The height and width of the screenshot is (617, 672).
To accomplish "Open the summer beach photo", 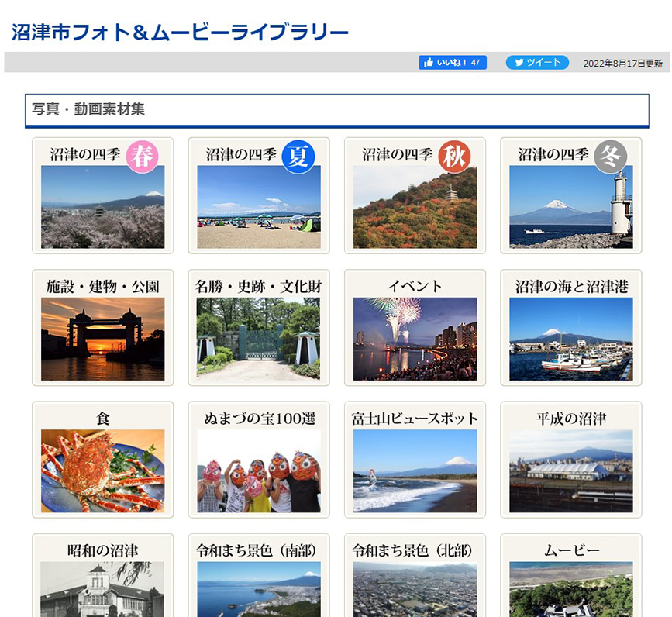I will (x=259, y=207).
